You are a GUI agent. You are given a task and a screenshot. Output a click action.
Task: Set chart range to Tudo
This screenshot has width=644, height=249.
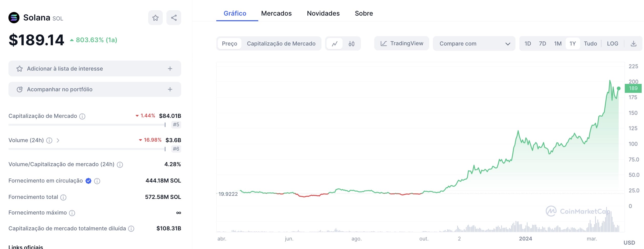tap(590, 44)
